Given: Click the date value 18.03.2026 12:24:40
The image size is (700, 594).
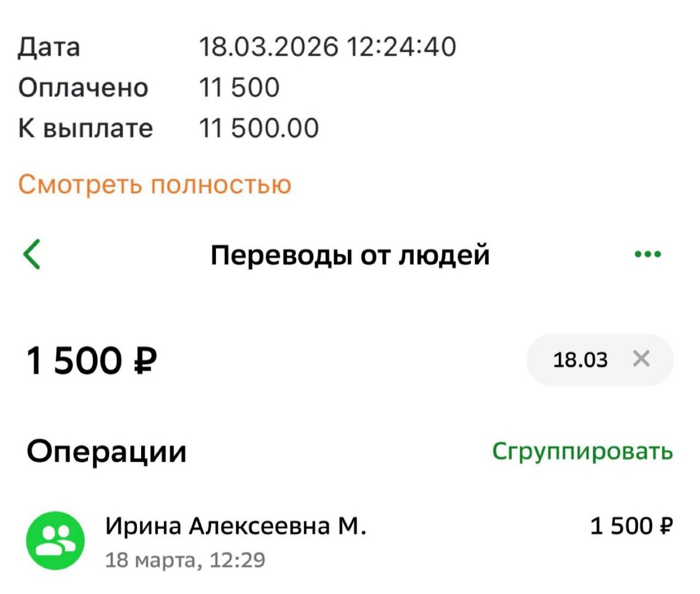Looking at the screenshot, I should (327, 47).
